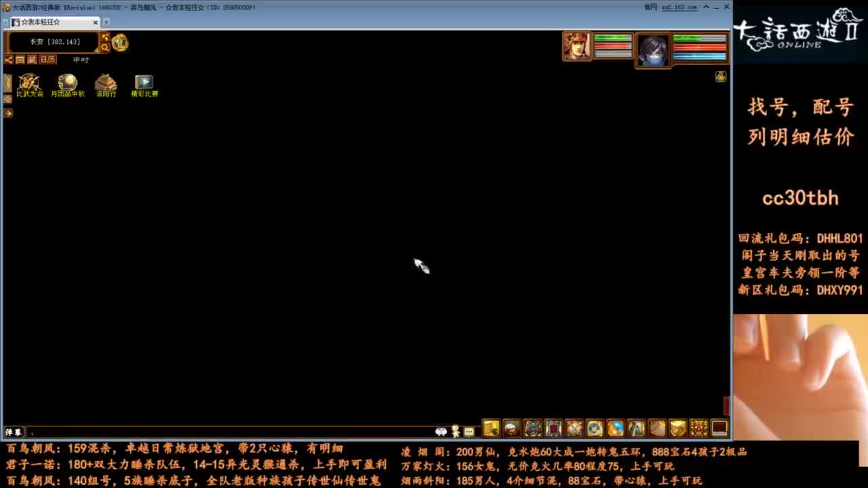The image size is (868, 488).
Task: Click the speech bubble icon in the chat bar
Action: [469, 432]
